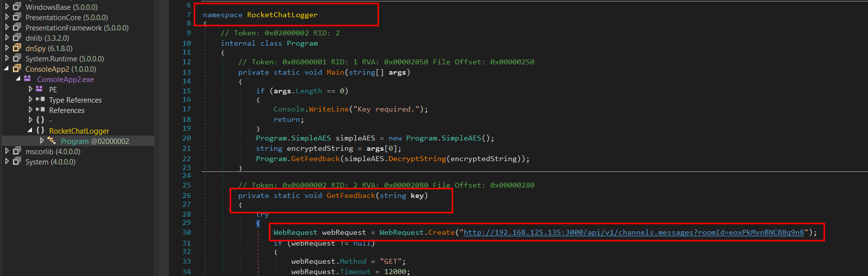Image resolution: width=868 pixels, height=276 pixels.
Task: Click the Length property on line 15
Action: point(309,91)
